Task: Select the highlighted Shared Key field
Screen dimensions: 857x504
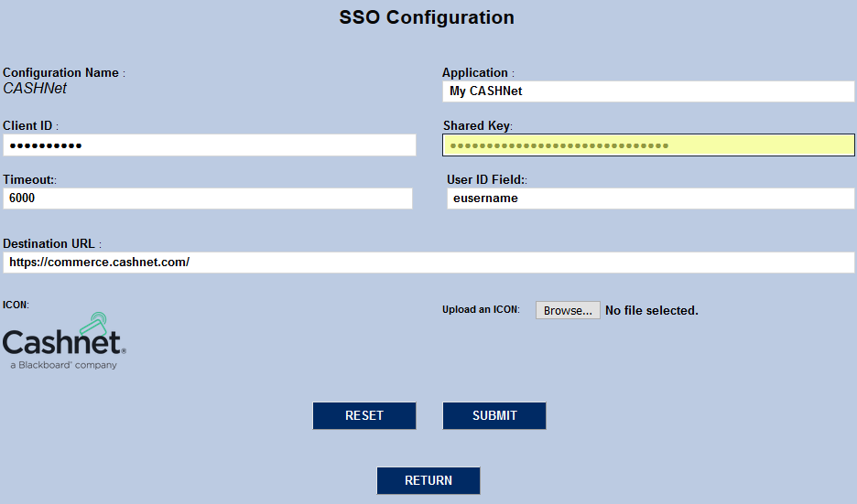Action: coord(648,145)
